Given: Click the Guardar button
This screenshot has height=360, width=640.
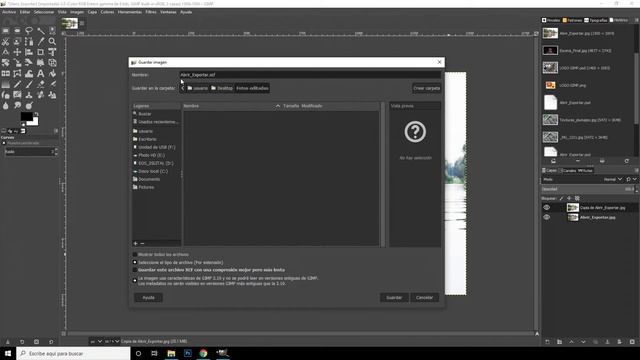Looking at the screenshot, I should 394,298.
